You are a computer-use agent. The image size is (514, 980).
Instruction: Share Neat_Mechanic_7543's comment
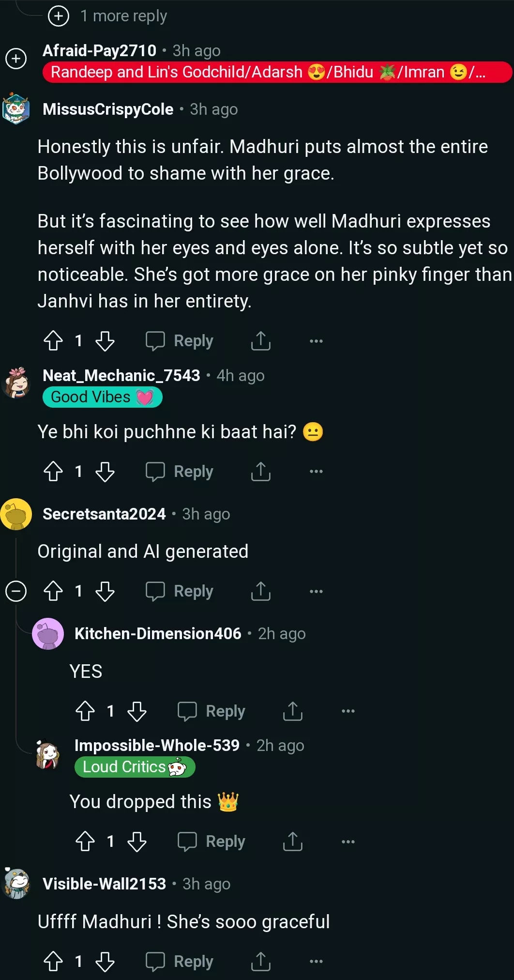[260, 472]
